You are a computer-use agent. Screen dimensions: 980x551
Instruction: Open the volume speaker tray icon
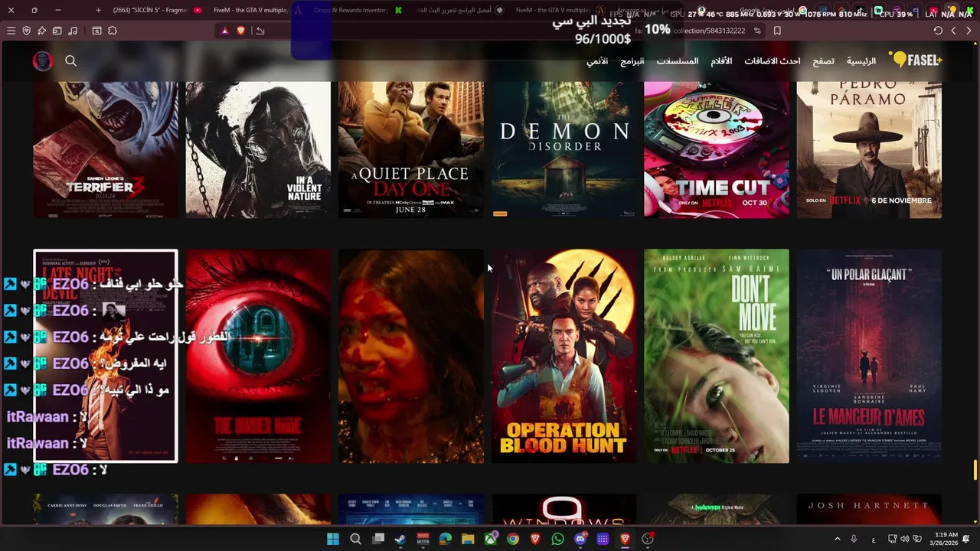coord(905,539)
